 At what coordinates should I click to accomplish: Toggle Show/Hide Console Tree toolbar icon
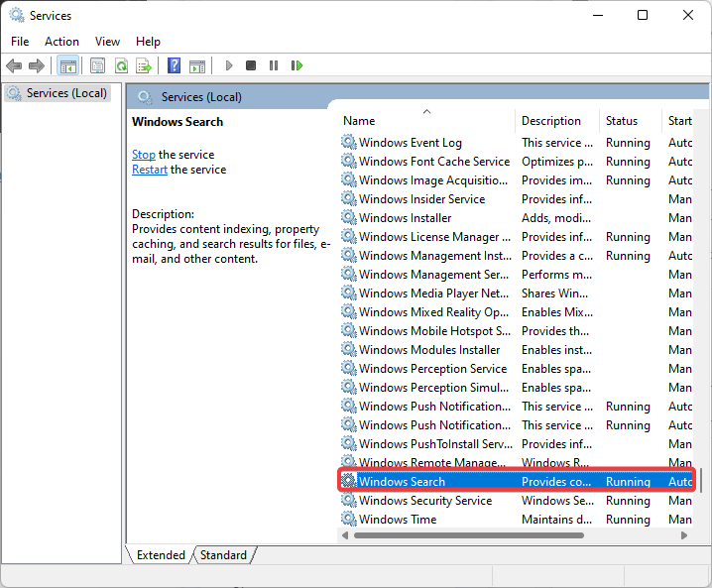click(x=68, y=65)
